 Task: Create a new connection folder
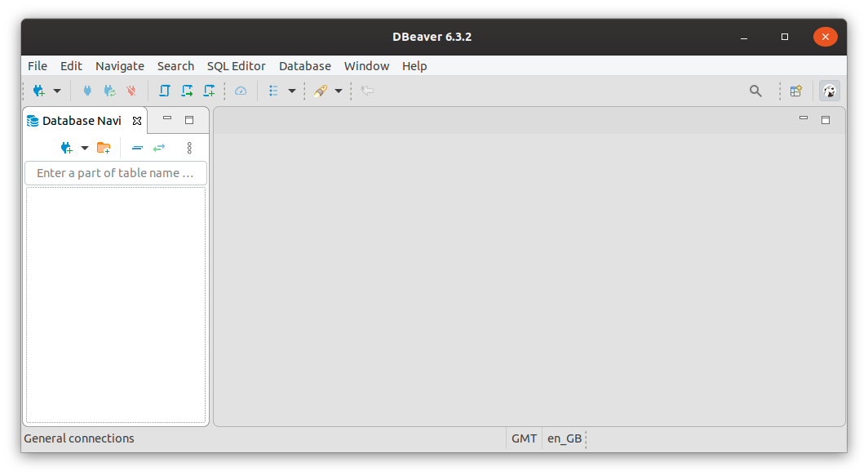coord(104,148)
